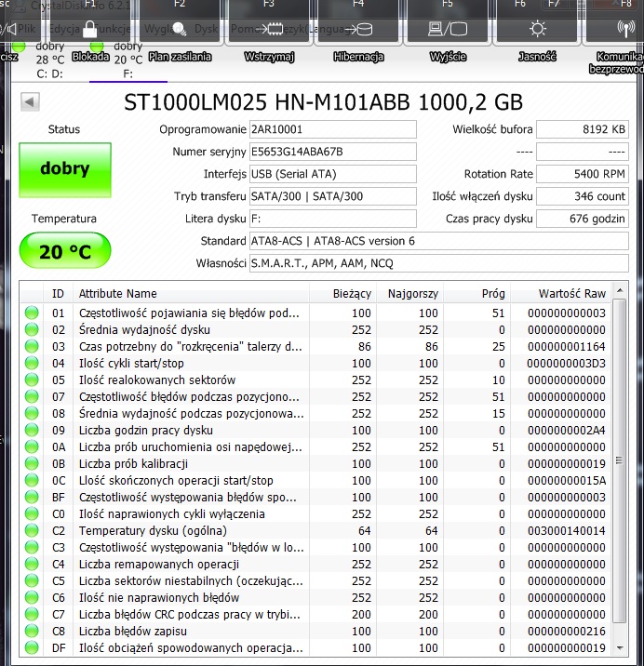Screen dimensions: 644x666
Task: Select raw value 000000001164
Action: 566,346
